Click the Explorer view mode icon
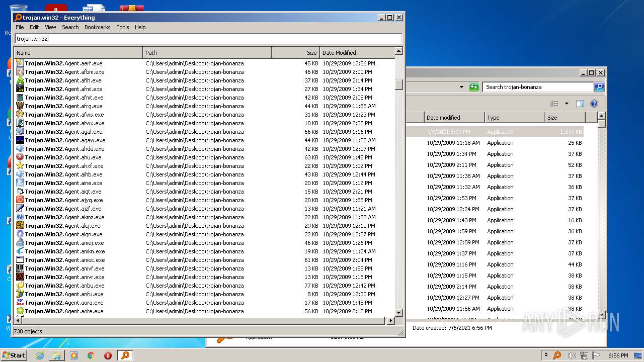644x362 pixels. [554, 104]
